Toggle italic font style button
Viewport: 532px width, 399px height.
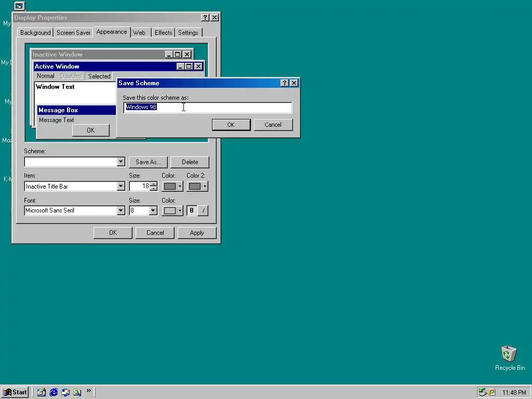(203, 211)
